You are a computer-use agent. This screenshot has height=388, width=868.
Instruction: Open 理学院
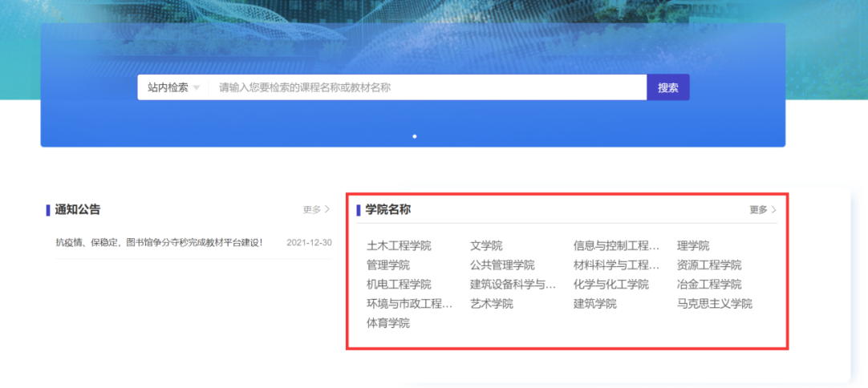pos(692,246)
